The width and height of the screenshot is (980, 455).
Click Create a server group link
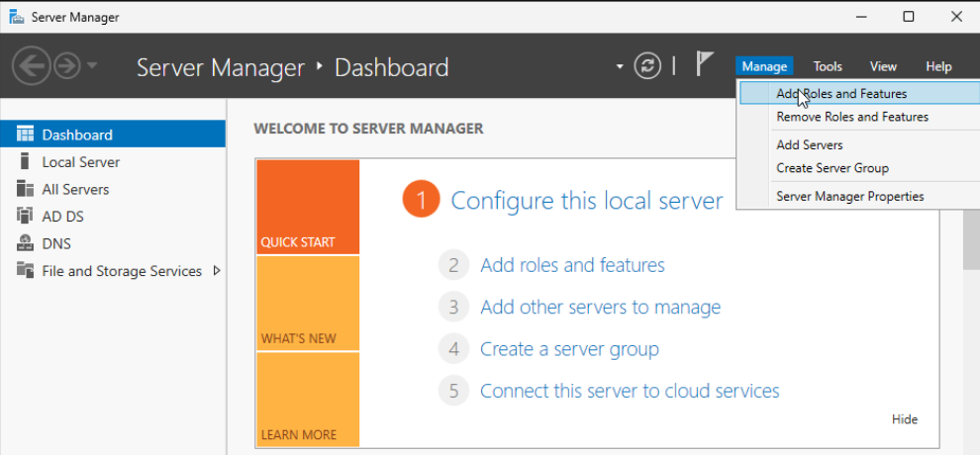click(569, 349)
